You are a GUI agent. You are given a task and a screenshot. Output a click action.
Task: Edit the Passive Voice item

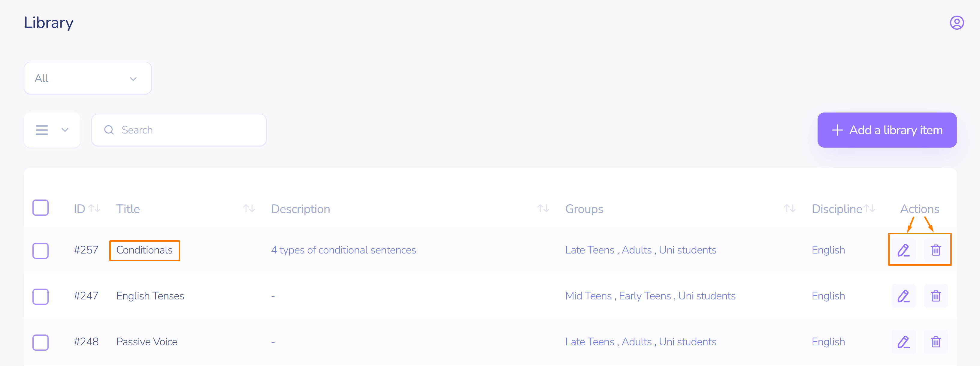coord(903,342)
